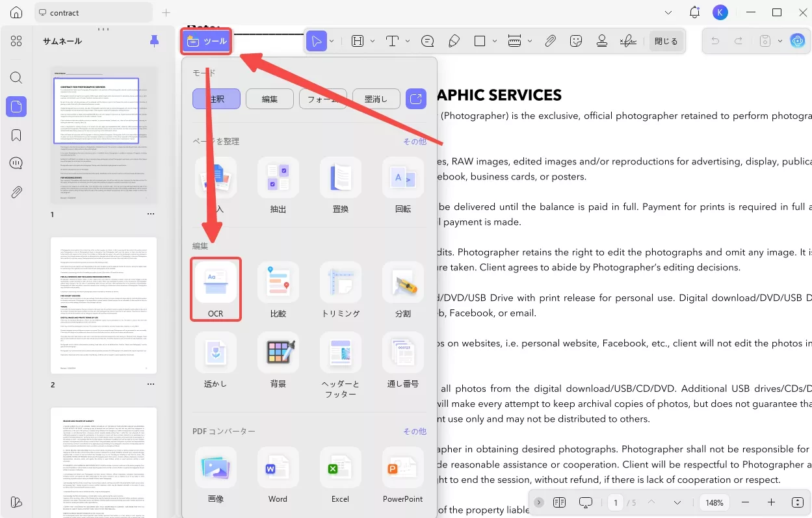
Task: Open the 分割 split tool
Action: tap(403, 289)
